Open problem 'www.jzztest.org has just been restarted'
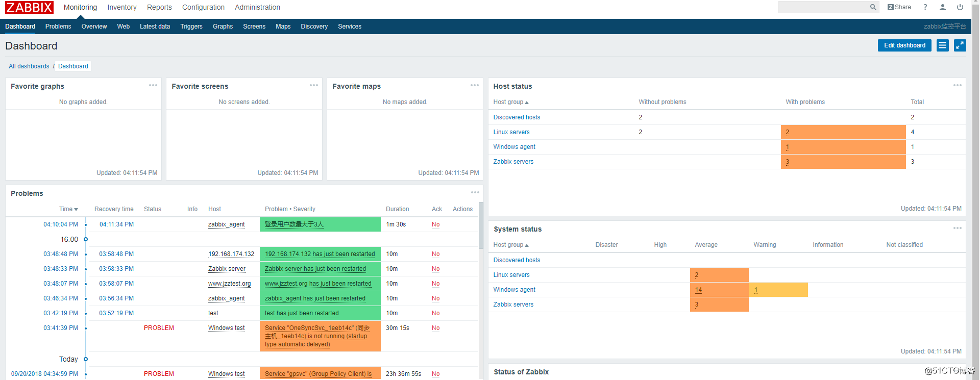Screen dimensions: 980x380 (x=318, y=284)
